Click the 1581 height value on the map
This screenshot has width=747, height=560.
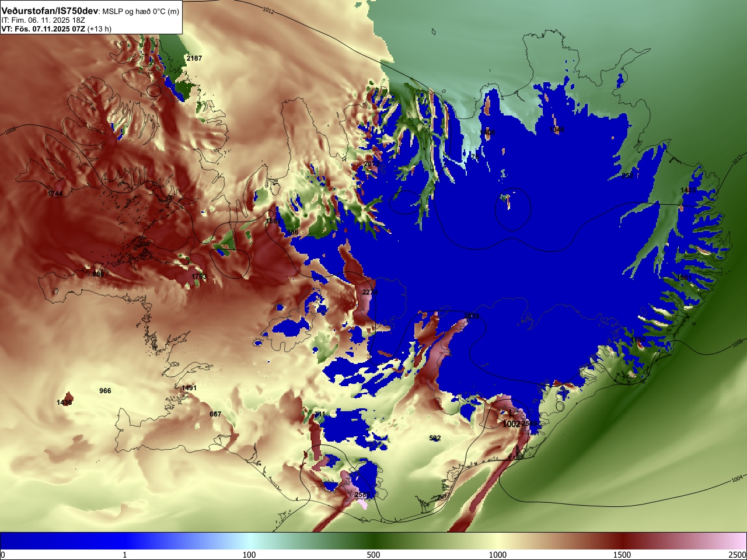pyautogui.click(x=684, y=278)
